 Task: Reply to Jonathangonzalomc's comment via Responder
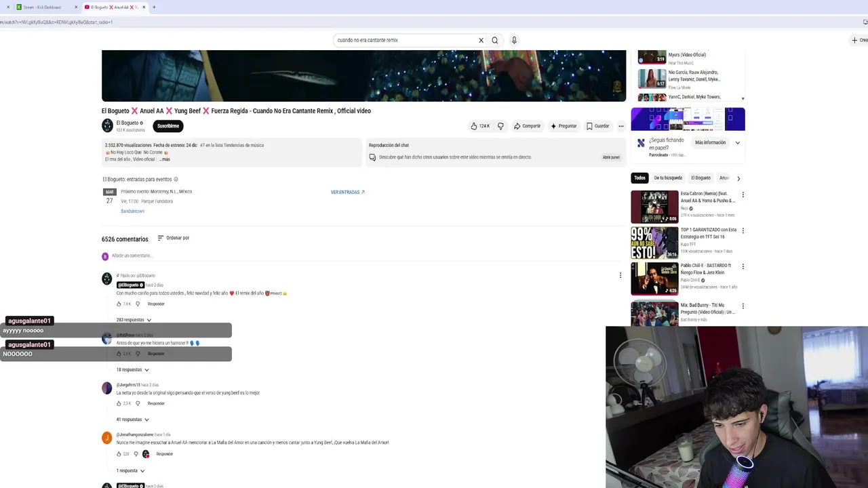165,454
